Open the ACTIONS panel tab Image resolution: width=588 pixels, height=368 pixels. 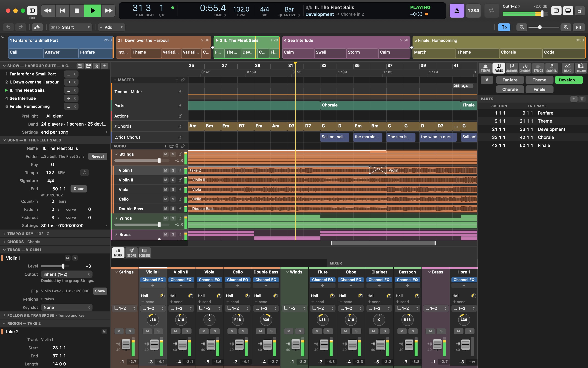click(x=512, y=68)
